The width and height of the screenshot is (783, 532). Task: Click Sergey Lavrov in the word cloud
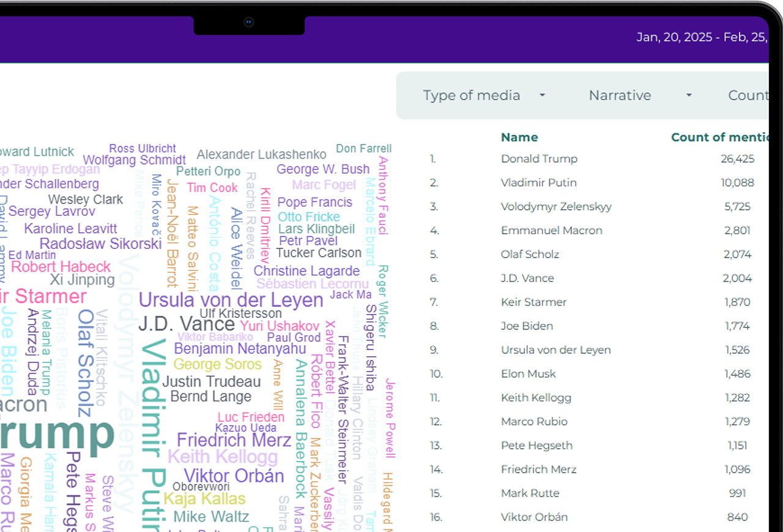click(52, 212)
